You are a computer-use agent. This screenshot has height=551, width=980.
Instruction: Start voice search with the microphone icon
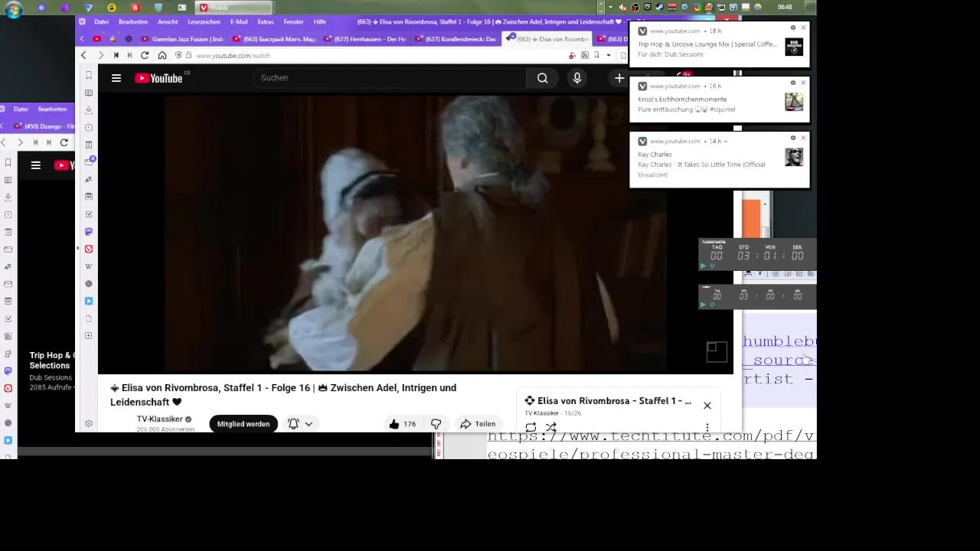[x=577, y=78]
